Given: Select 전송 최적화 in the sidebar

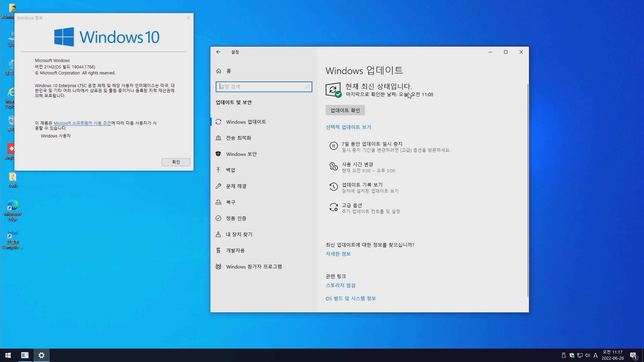Looking at the screenshot, I should tap(264, 138).
